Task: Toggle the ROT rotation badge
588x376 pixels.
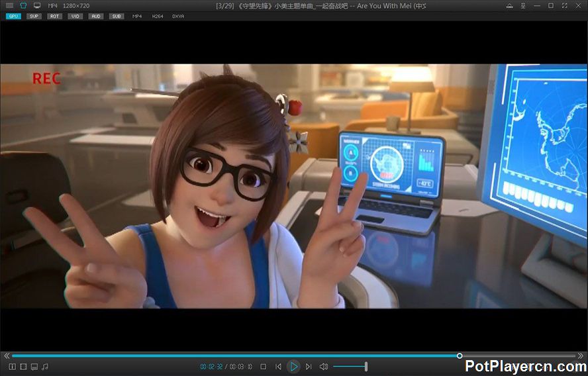Action: tap(55, 17)
